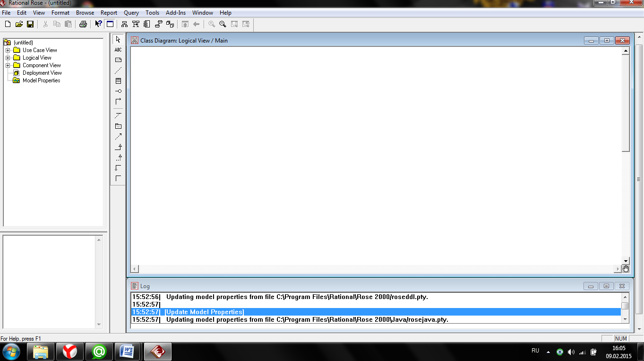Activate the context-sensitive help arrow icon
The image size is (644, 361).
(98, 24)
